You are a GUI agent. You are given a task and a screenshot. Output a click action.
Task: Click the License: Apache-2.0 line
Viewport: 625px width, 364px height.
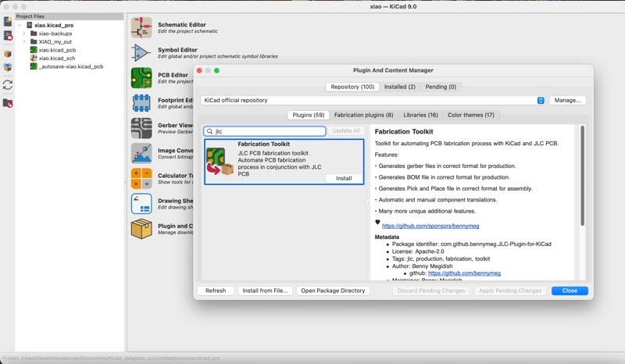pyautogui.click(x=418, y=252)
